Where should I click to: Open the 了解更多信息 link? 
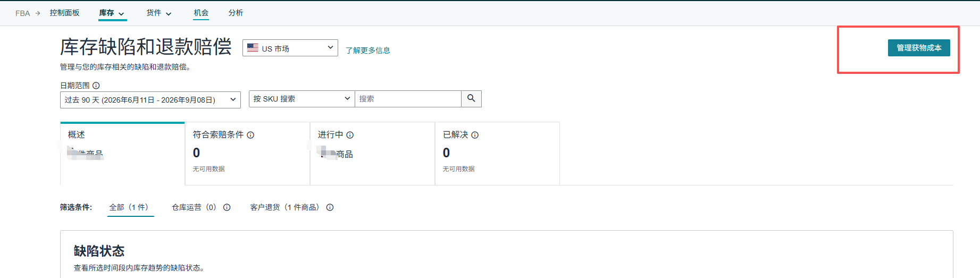point(367,50)
